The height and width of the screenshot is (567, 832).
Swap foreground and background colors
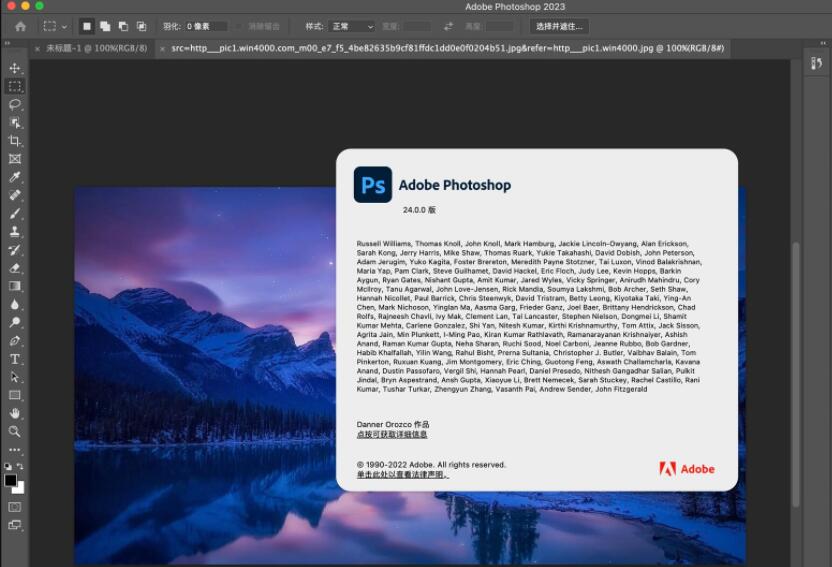coord(20,466)
